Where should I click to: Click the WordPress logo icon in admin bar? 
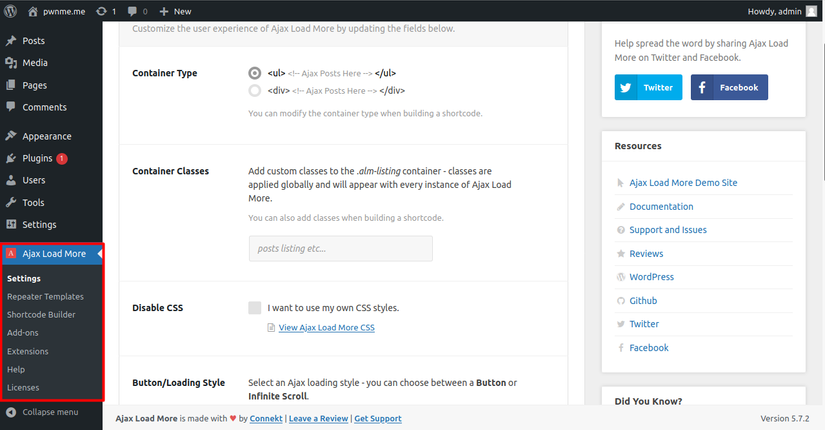(11, 11)
